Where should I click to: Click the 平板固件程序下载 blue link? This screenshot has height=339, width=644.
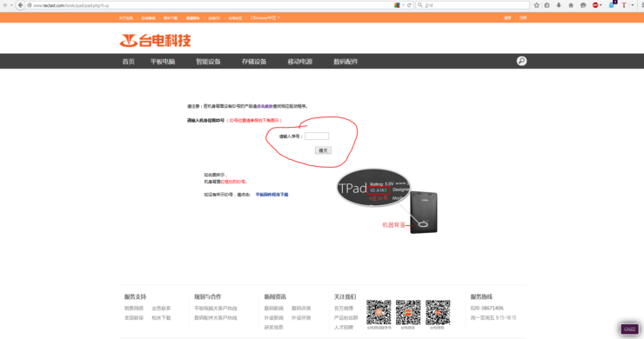[x=272, y=195]
